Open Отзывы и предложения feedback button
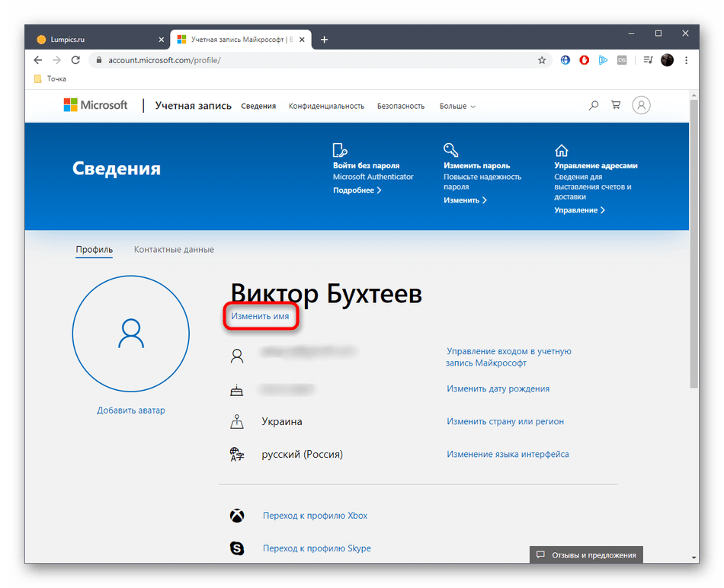Image resolution: width=724 pixels, height=588 pixels. [x=586, y=554]
